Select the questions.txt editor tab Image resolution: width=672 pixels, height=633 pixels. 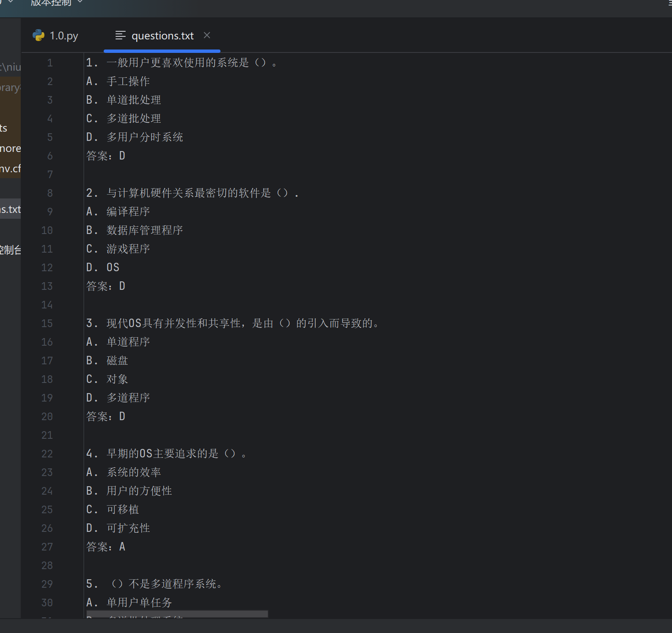162,36
